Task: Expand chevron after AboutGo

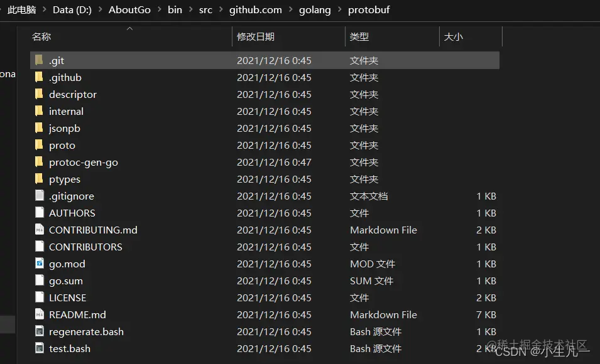Action: pyautogui.click(x=159, y=9)
